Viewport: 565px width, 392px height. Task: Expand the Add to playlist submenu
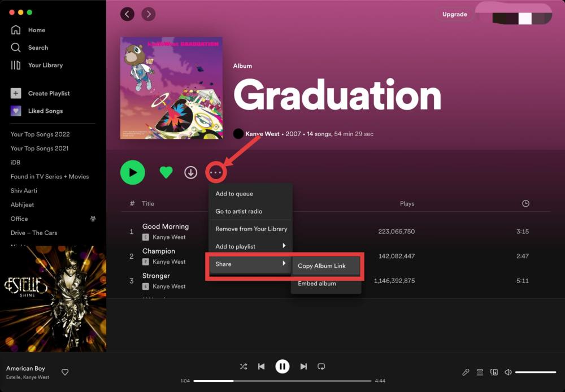250,246
